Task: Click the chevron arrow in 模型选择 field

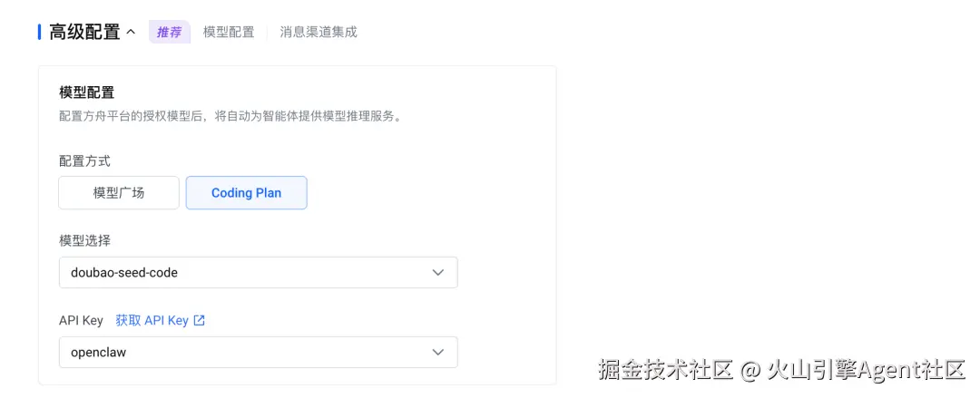Action: pos(438,272)
